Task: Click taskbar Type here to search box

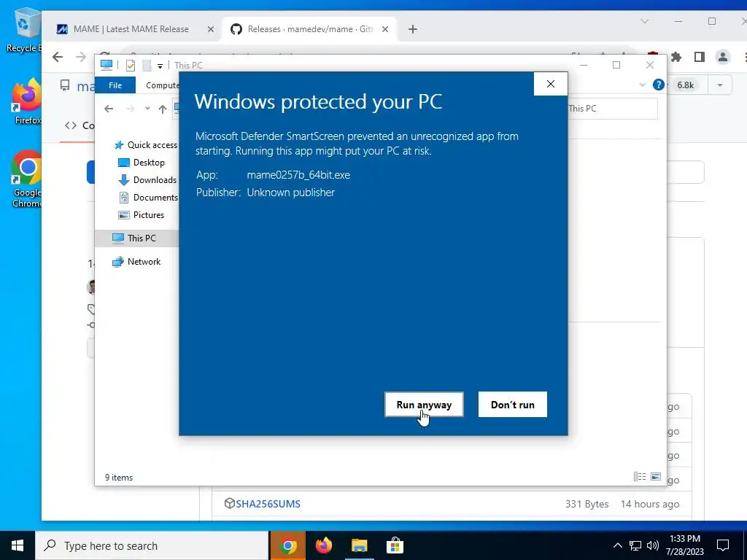Action: pos(152,545)
